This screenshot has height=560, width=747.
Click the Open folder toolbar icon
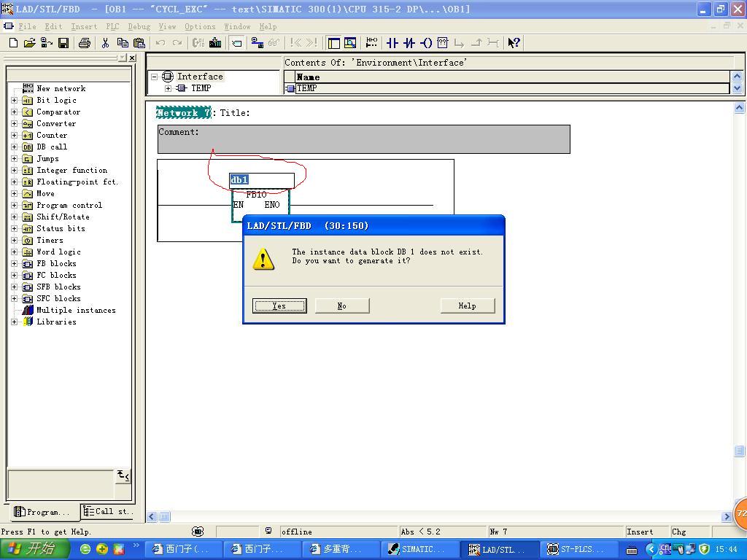pos(29,43)
